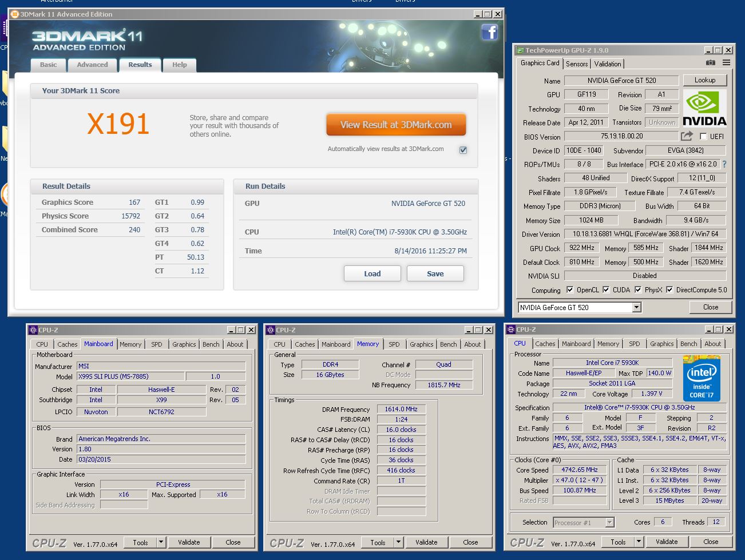
Task: Open About tab in Mainboard CPU-Z window
Action: 235,344
